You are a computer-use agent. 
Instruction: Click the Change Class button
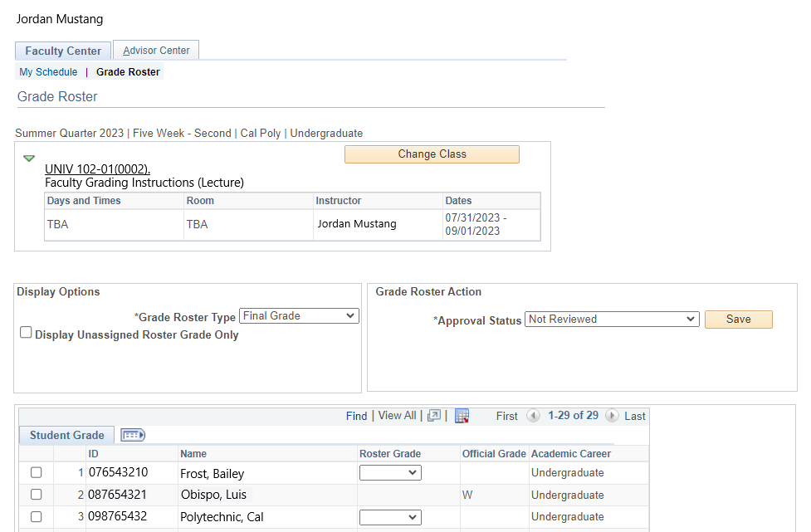coord(432,154)
